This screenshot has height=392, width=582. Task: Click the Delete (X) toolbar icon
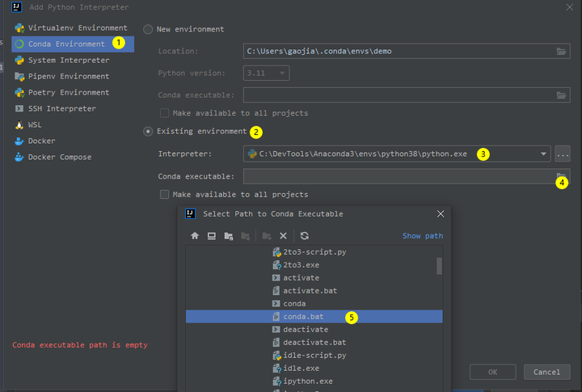283,236
